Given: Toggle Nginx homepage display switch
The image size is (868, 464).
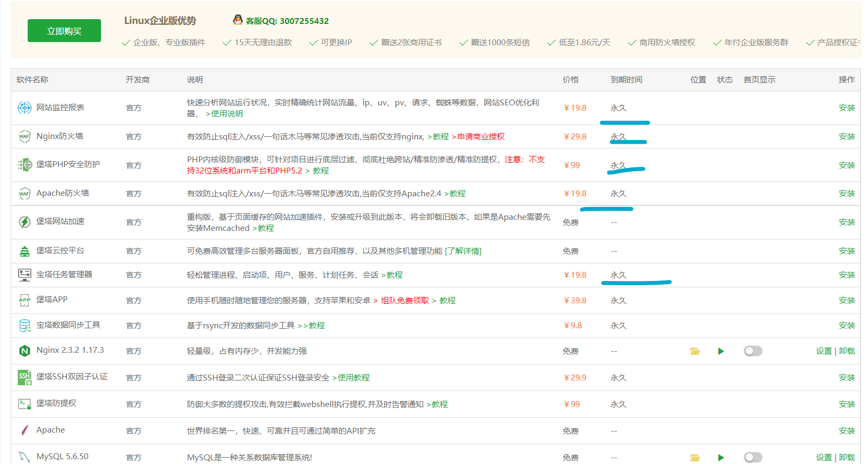Looking at the screenshot, I should [753, 351].
